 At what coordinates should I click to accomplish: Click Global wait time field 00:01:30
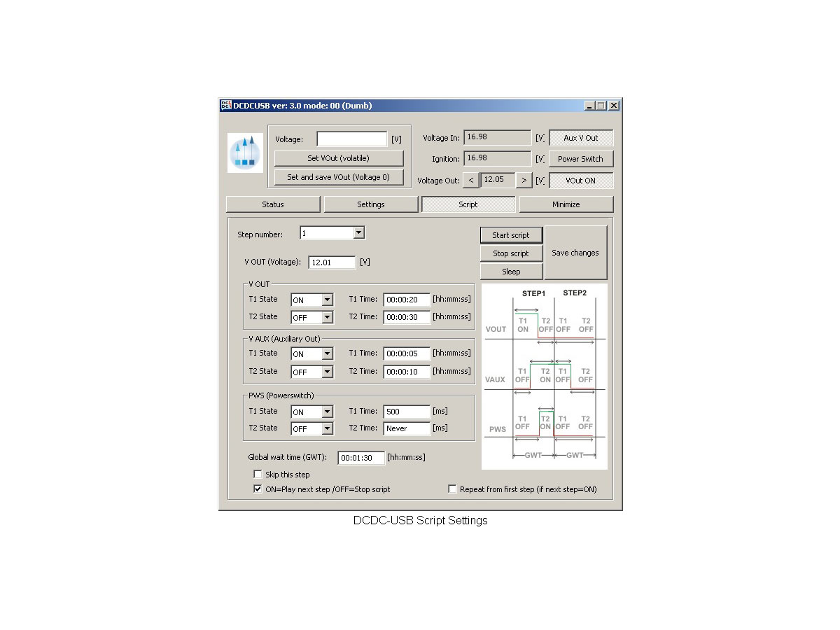click(361, 458)
